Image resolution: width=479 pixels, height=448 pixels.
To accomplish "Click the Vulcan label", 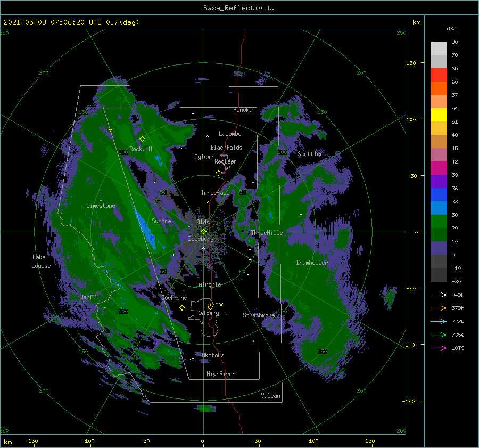I will (271, 396).
